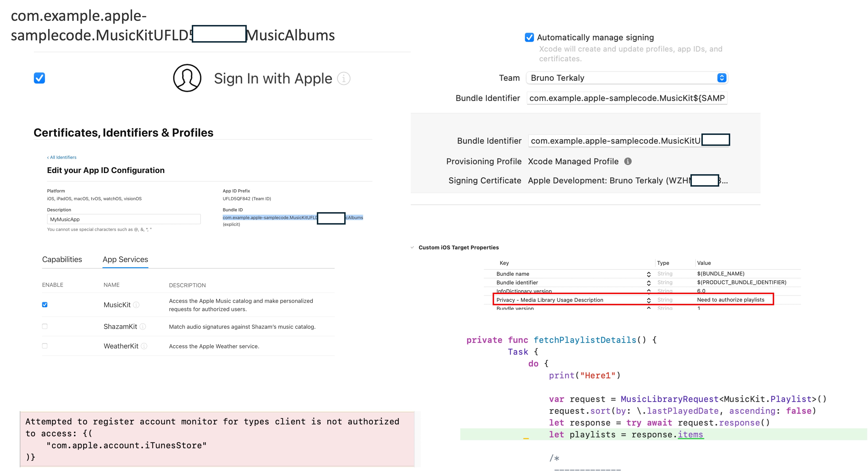Click the Sign In with Apple info icon
Image resolution: width=868 pixels, height=475 pixels.
[344, 79]
